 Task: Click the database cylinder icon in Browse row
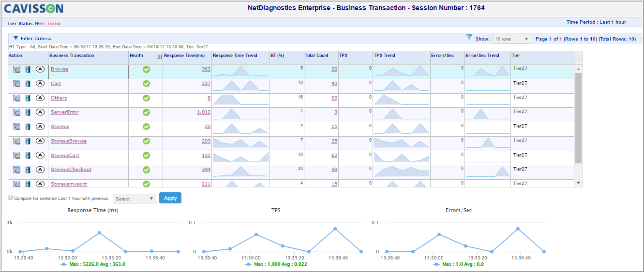point(28,70)
